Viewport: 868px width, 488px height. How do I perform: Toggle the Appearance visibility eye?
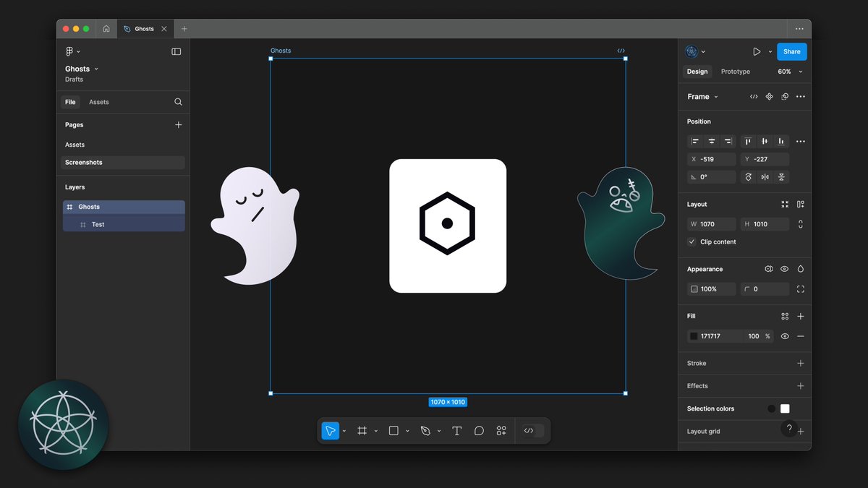pos(785,269)
